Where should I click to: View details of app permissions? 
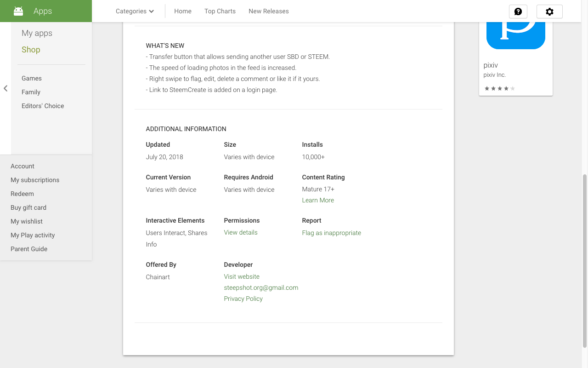(x=241, y=232)
